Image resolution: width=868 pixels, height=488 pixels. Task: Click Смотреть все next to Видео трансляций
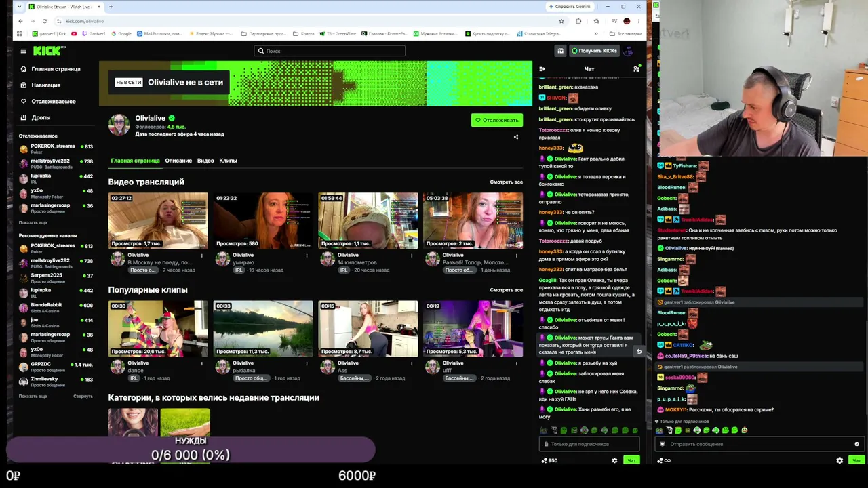pos(506,182)
